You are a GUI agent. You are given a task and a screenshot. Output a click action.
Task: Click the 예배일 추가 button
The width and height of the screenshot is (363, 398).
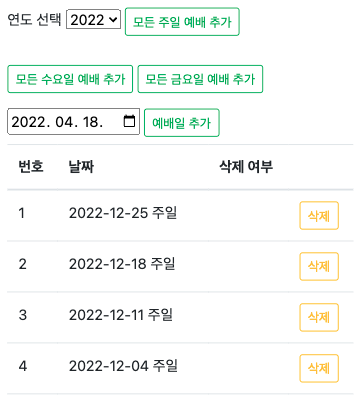coord(182,123)
